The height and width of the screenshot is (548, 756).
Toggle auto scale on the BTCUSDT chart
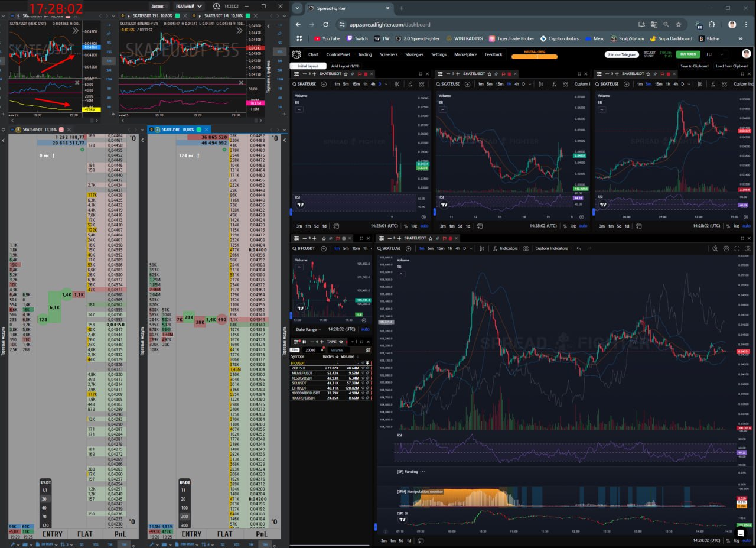365,329
